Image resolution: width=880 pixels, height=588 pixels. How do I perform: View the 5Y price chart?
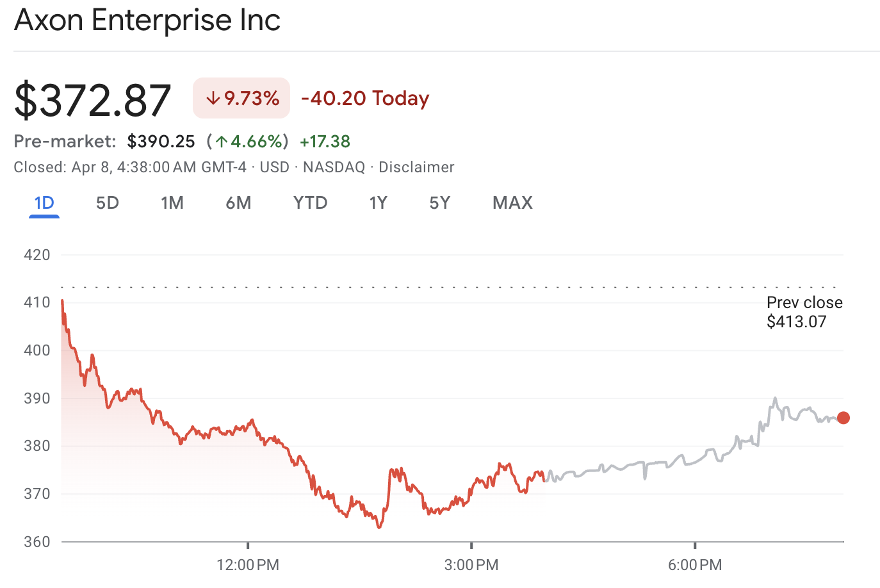click(440, 203)
